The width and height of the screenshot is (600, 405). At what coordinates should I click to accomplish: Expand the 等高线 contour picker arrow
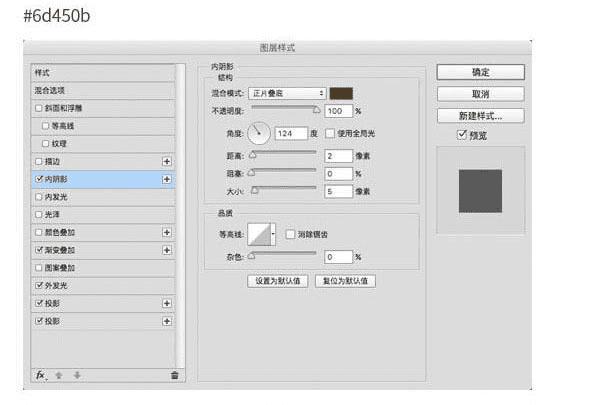272,234
